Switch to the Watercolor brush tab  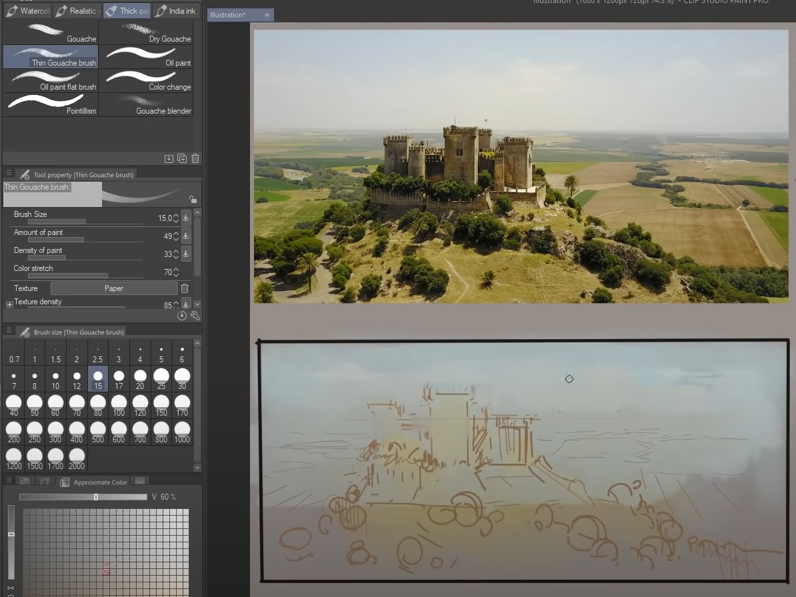pos(27,11)
